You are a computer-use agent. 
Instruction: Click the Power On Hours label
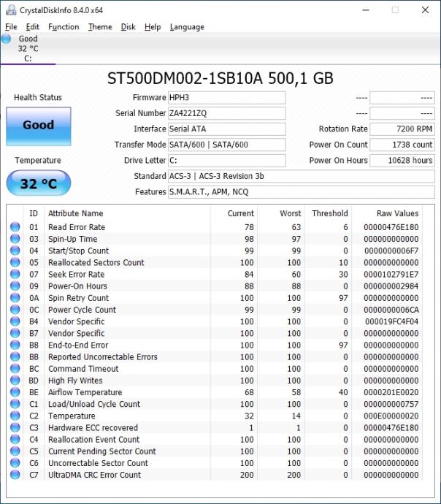338,161
